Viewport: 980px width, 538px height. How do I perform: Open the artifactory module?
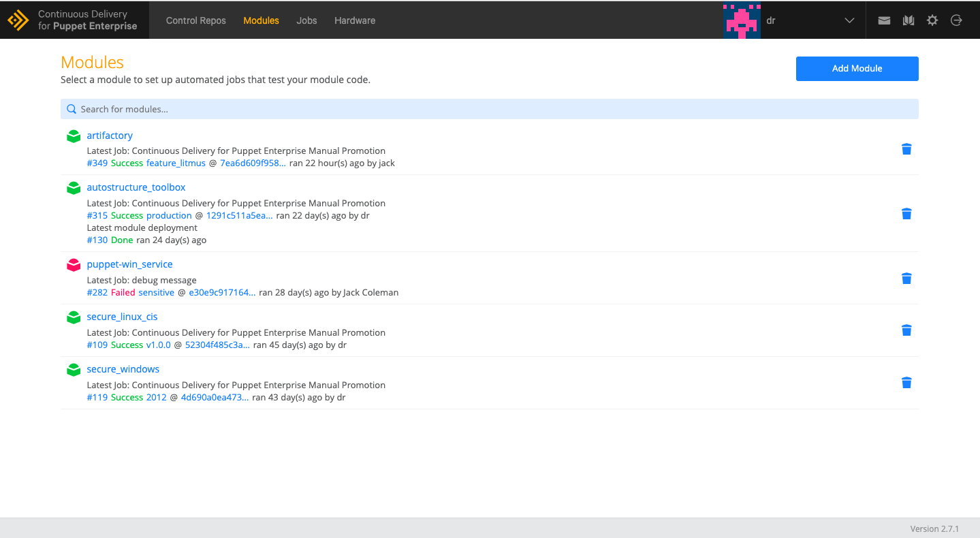tap(110, 136)
